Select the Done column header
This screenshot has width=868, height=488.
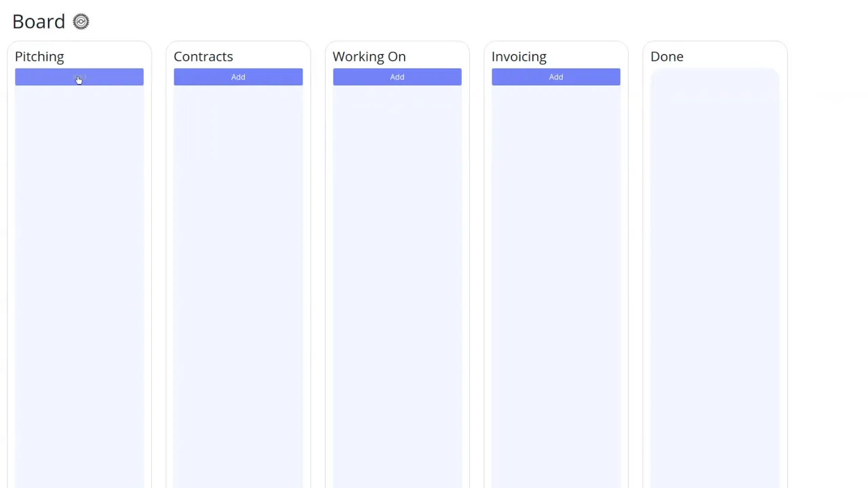667,56
